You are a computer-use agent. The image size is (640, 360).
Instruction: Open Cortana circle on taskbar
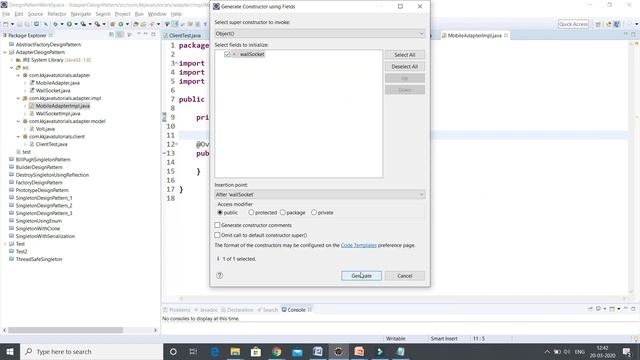[173, 351]
